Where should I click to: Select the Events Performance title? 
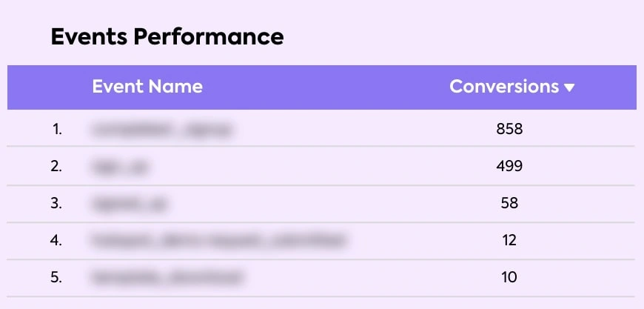(167, 36)
